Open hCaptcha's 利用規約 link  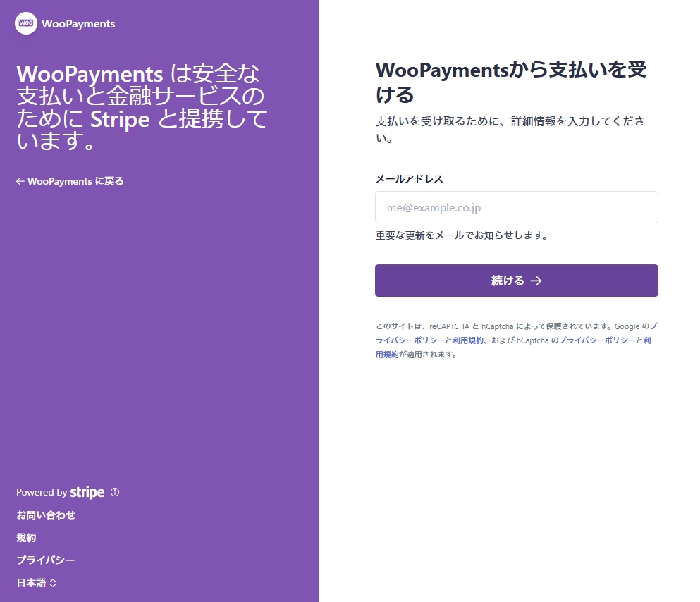coord(387,354)
